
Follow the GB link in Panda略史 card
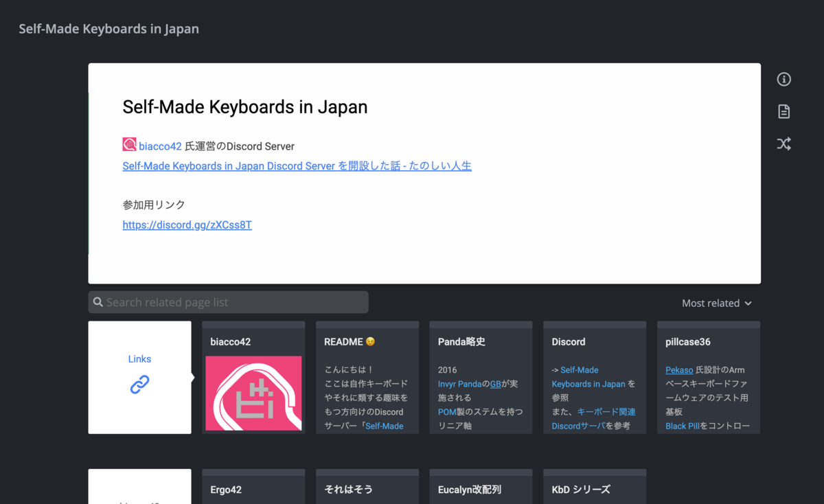point(495,384)
